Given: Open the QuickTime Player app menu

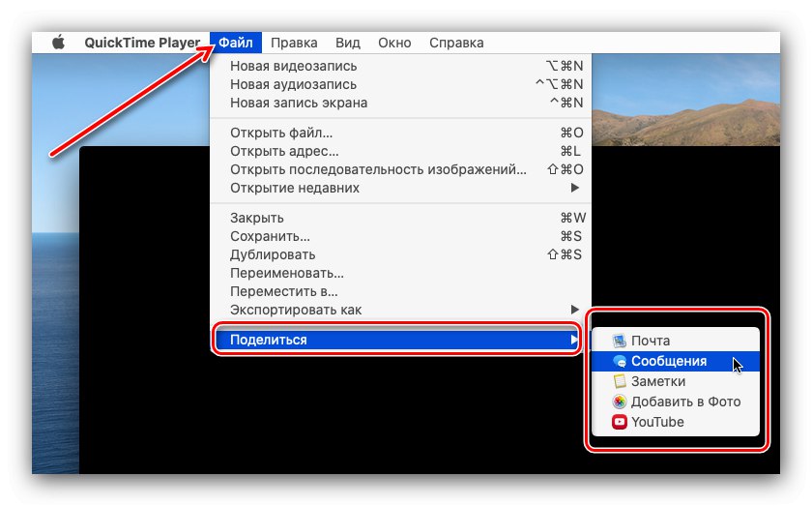Looking at the screenshot, I should tap(142, 43).
